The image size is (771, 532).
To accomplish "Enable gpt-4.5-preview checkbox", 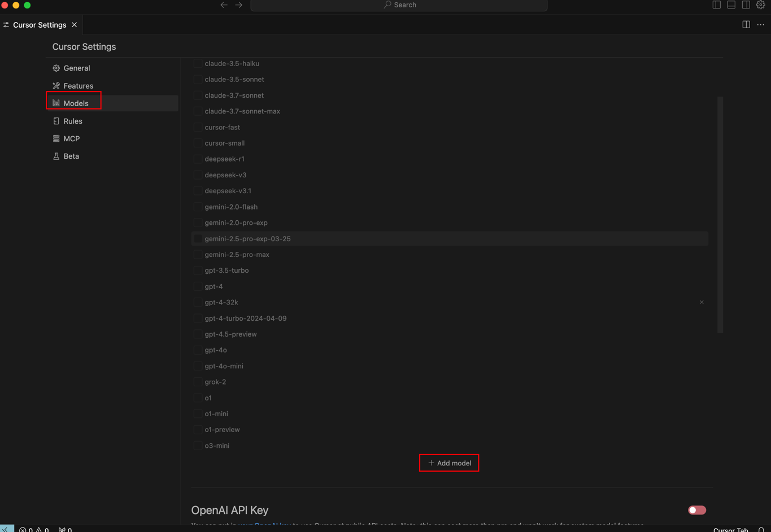I will click(198, 334).
